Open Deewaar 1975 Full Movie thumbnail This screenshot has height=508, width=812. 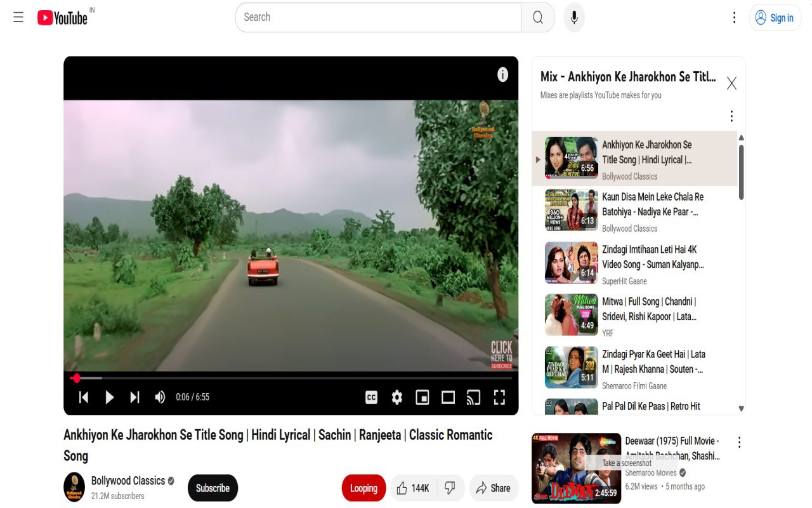[576, 469]
